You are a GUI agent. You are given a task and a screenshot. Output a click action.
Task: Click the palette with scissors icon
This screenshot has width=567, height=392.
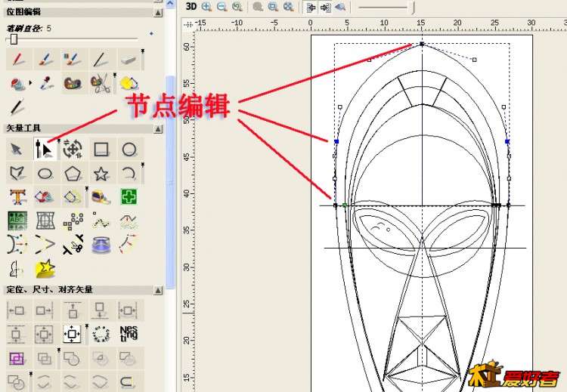point(101,83)
